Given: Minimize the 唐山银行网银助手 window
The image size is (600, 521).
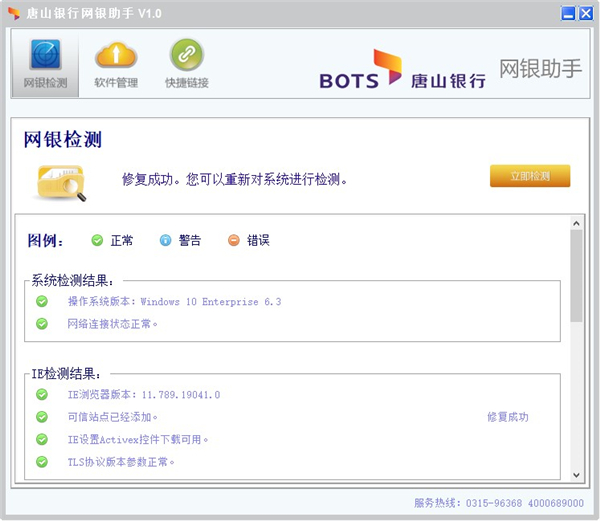Looking at the screenshot, I should pos(568,13).
